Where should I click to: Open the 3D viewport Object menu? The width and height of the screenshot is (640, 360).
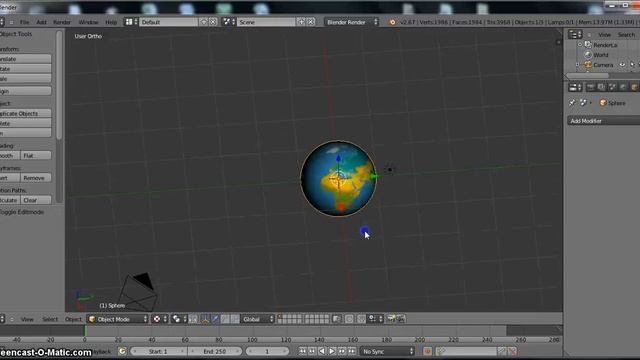(73, 319)
